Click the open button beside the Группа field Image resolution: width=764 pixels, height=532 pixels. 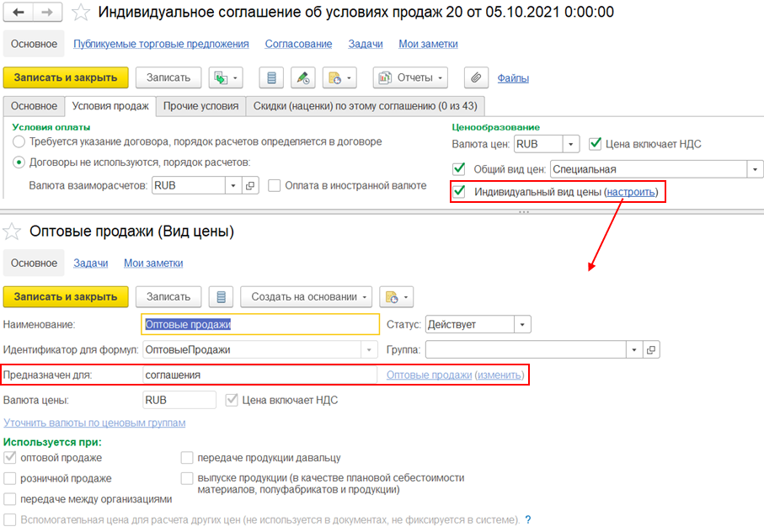point(651,349)
